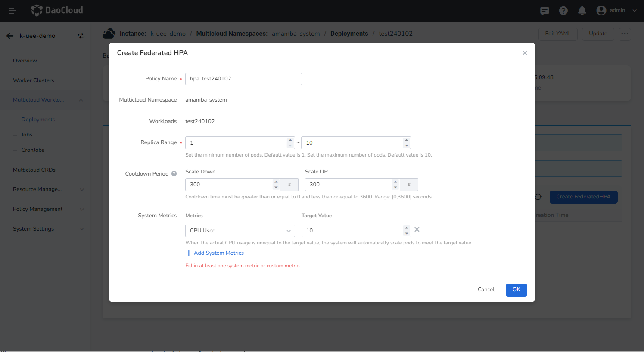Image resolution: width=644 pixels, height=352 pixels.
Task: Remove the CPU Used metric row
Action: pyautogui.click(x=417, y=230)
